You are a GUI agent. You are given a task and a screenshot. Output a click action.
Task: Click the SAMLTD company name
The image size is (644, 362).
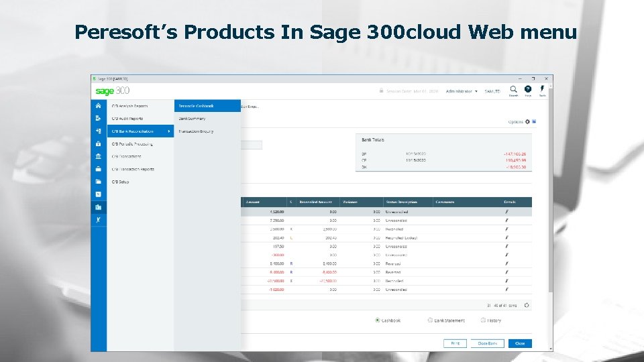coord(492,91)
